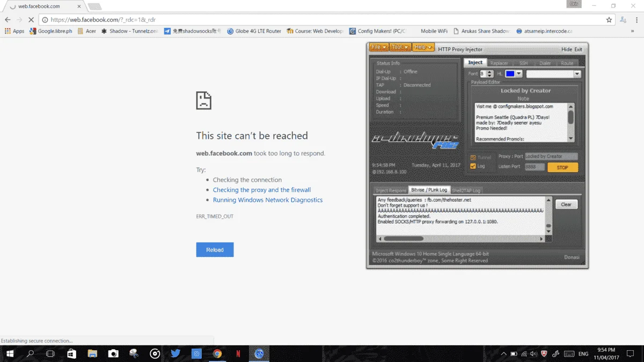Open the empty combo box beside HL
The width and height of the screenshot is (644, 362).
[553, 74]
